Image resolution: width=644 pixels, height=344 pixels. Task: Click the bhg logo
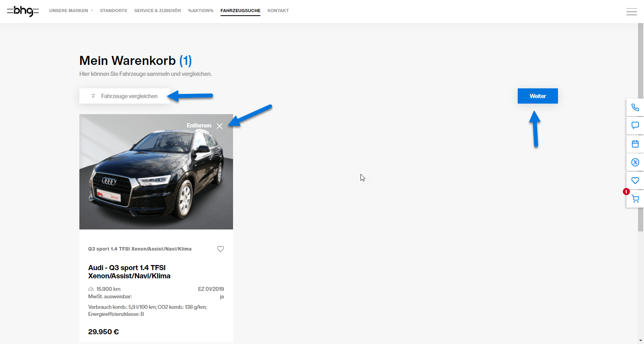[x=23, y=11]
